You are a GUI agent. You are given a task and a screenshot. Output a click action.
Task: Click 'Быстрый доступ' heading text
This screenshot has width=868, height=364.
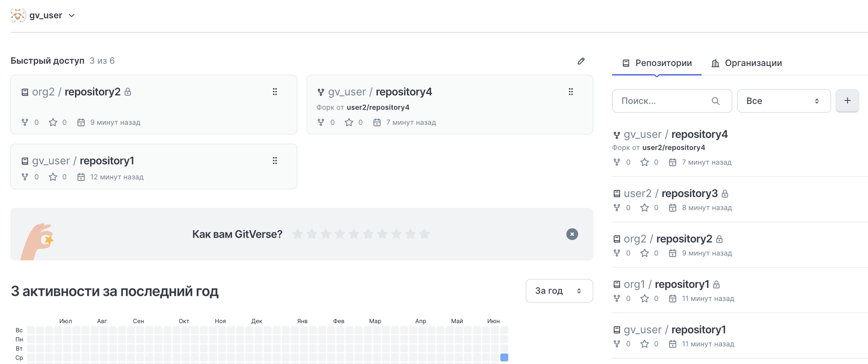47,61
